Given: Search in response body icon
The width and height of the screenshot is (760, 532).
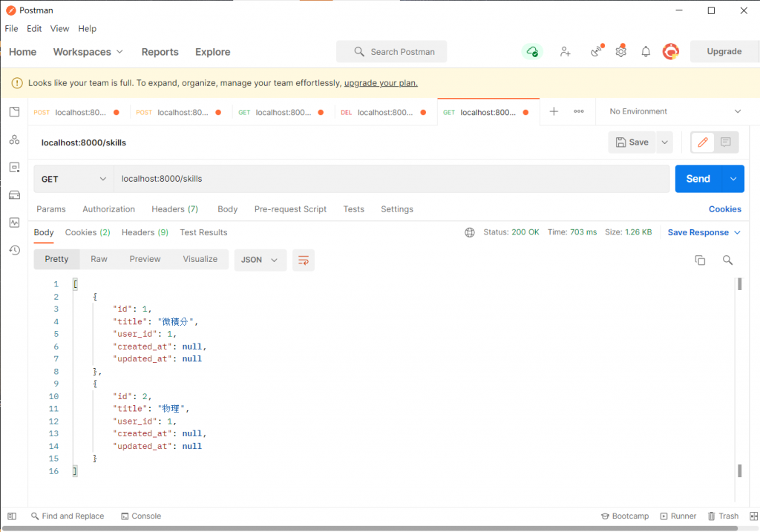Looking at the screenshot, I should pos(727,260).
